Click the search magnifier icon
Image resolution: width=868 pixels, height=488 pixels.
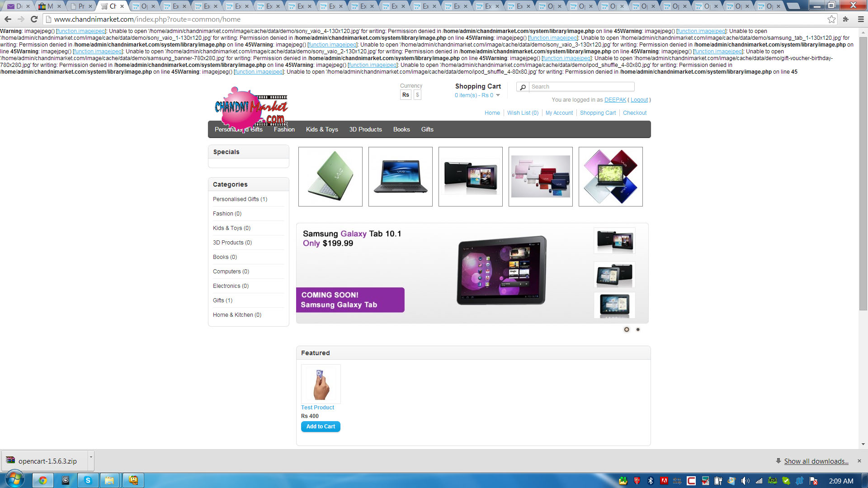tap(523, 87)
